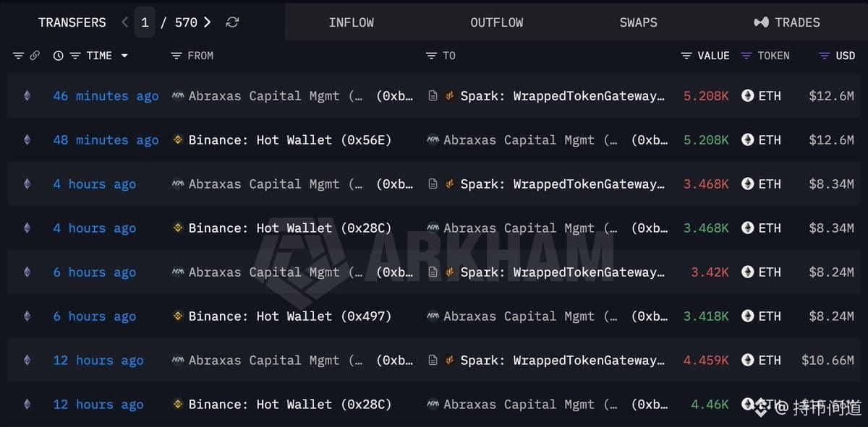
Task: Click the page number input field
Action: pos(145,22)
